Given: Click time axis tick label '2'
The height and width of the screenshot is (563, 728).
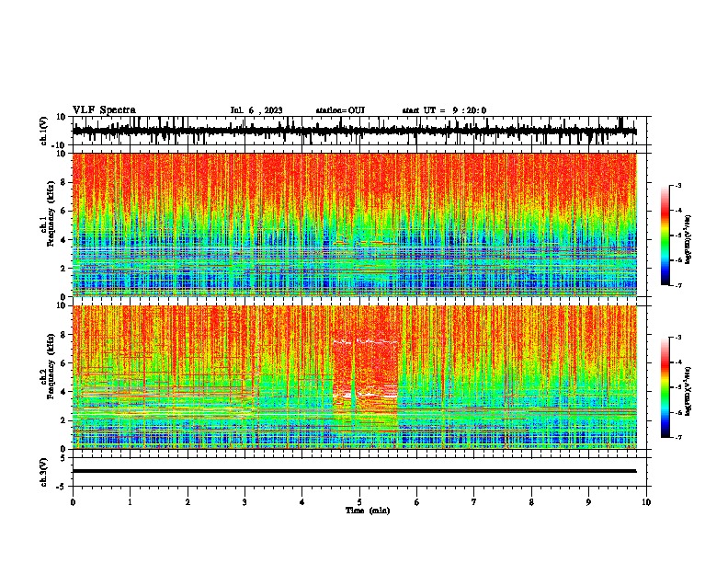Looking at the screenshot, I should pos(188,502).
